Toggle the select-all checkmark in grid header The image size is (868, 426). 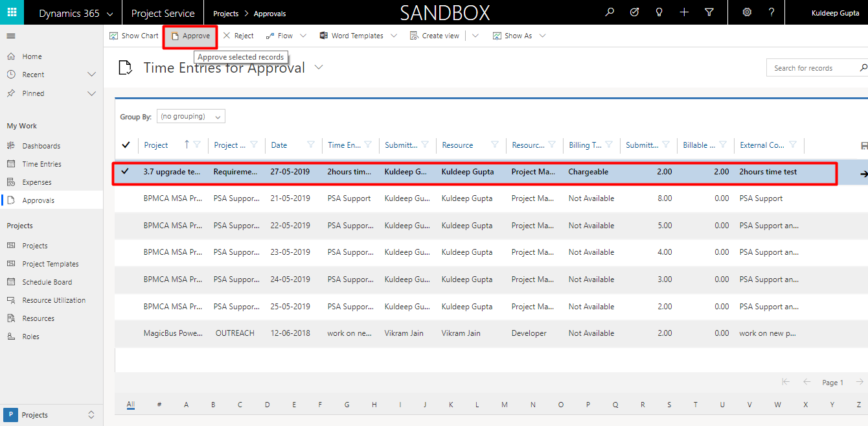tap(126, 145)
